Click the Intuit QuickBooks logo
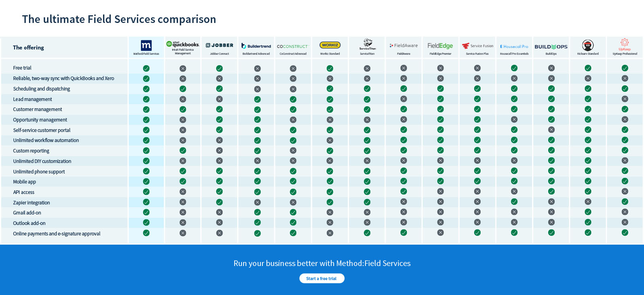Image resolution: width=644 pixels, height=295 pixels. 183,44
